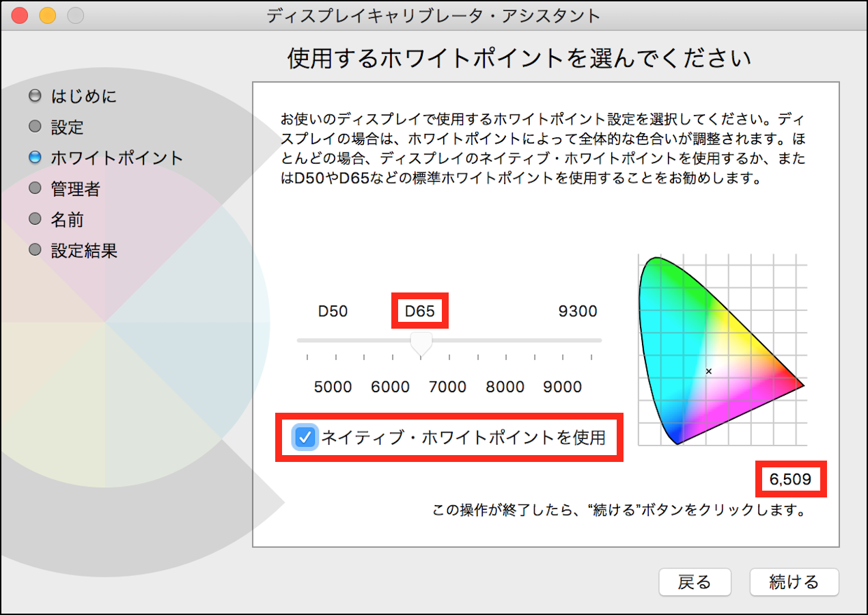Screen dimensions: 868x615
Task: Click the 9300 slider label
Action: point(578,312)
